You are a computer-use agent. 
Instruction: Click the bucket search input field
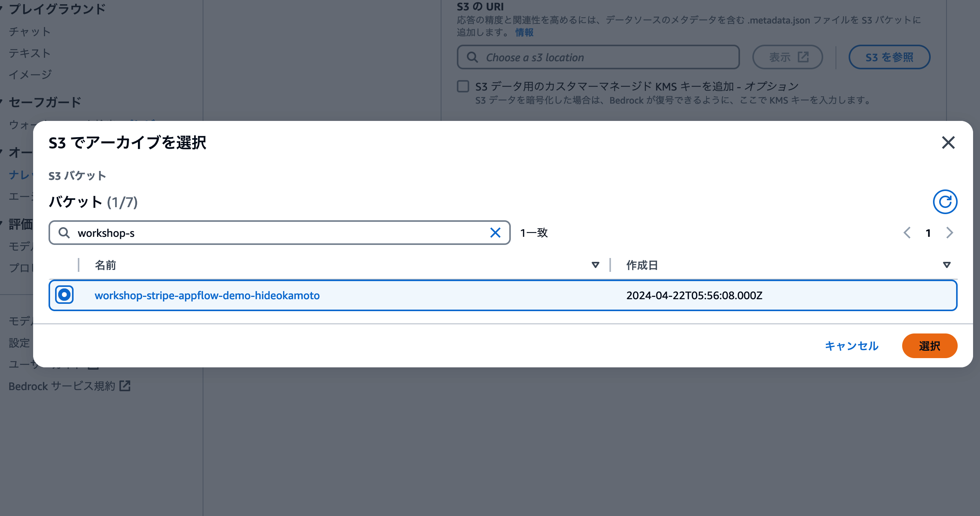click(270, 233)
